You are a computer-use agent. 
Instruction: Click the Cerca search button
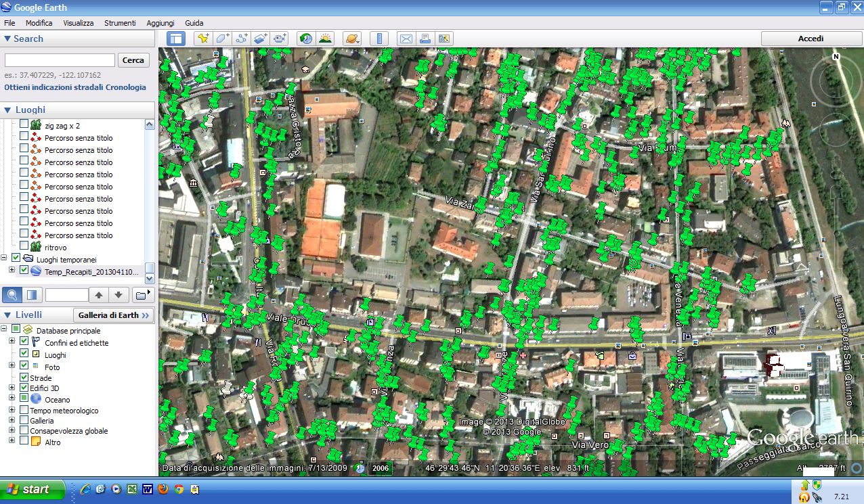pos(133,60)
